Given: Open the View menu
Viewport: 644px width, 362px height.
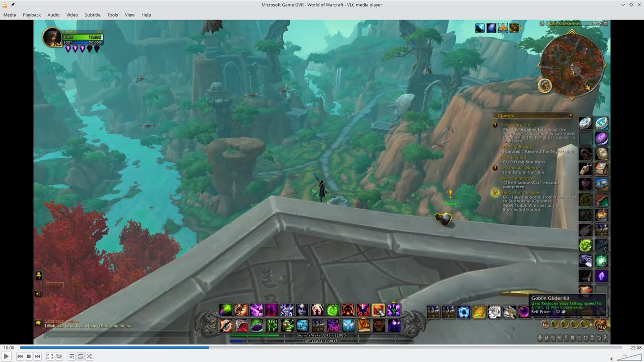Looking at the screenshot, I should tap(130, 15).
